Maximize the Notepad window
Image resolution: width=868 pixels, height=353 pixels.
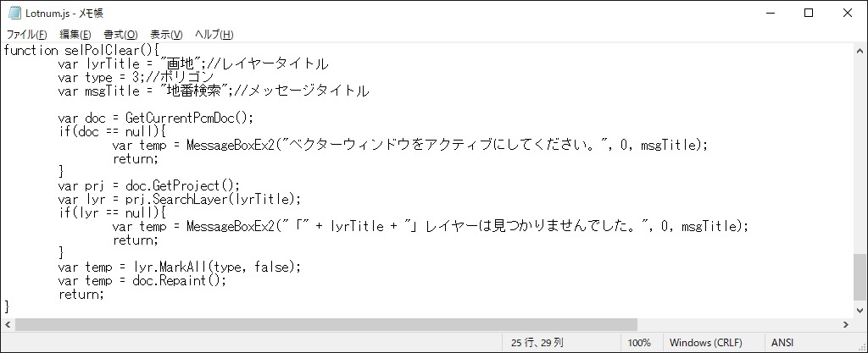pyautogui.click(x=808, y=14)
